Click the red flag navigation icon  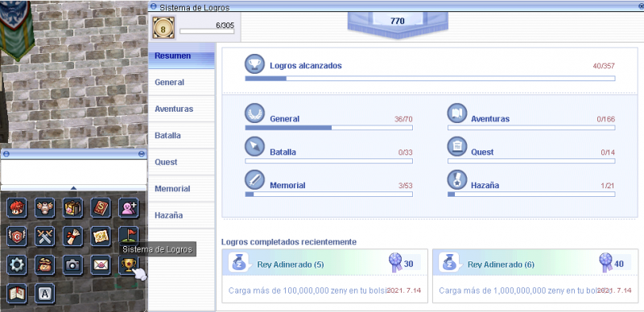129,236
